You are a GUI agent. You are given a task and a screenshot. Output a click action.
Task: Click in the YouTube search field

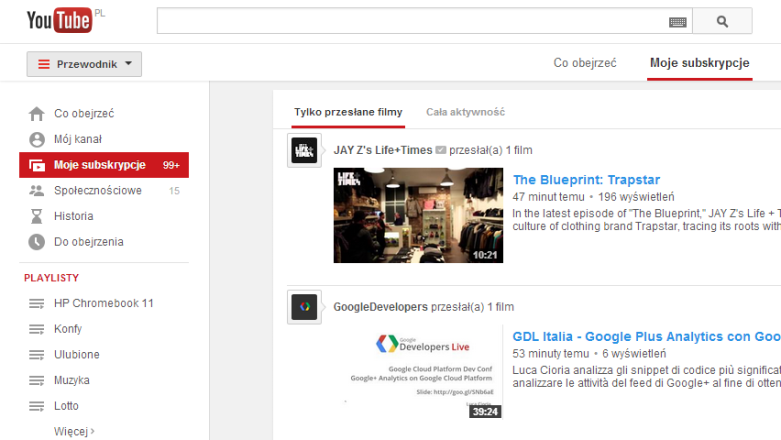pos(410,21)
